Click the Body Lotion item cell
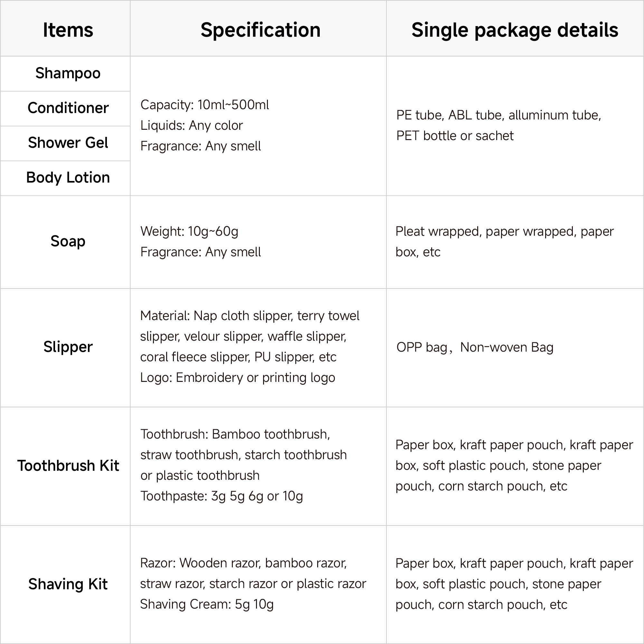644x644 pixels. coord(68,178)
